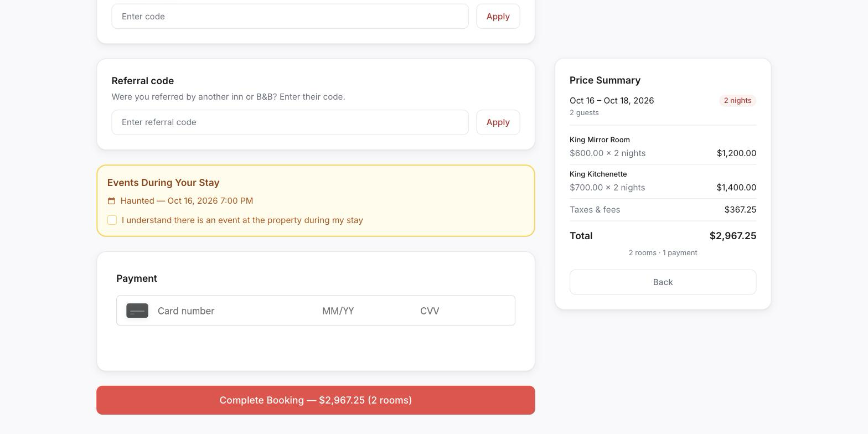Click the 'Price Summary' heading
This screenshot has width=868, height=434.
[x=605, y=80]
